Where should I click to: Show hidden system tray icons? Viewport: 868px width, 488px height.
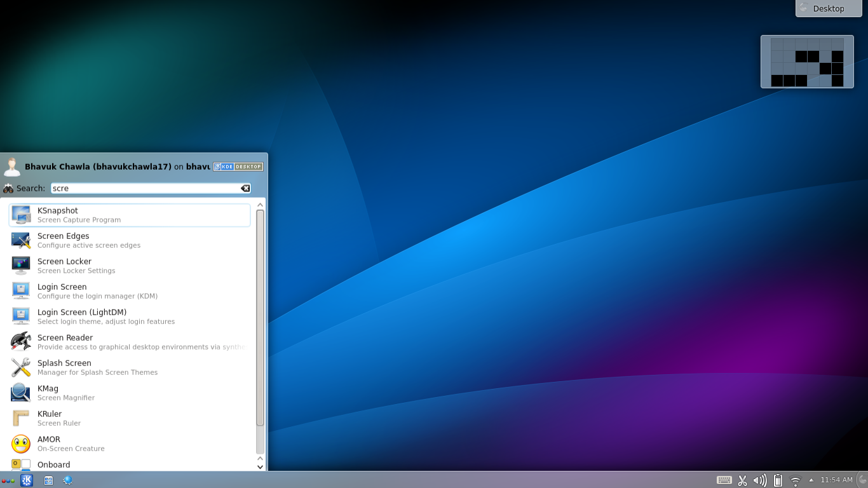pyautogui.click(x=811, y=480)
